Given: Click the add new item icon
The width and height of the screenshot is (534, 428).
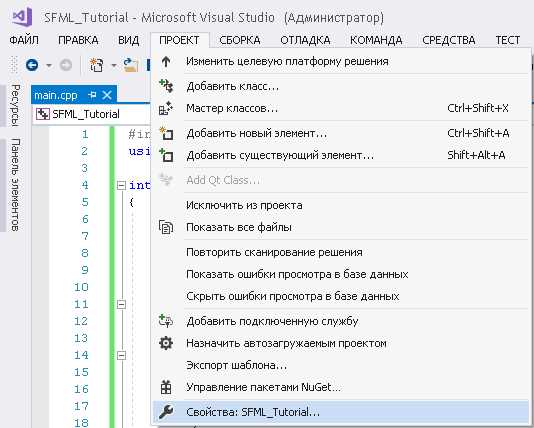Looking at the screenshot, I should (166, 133).
